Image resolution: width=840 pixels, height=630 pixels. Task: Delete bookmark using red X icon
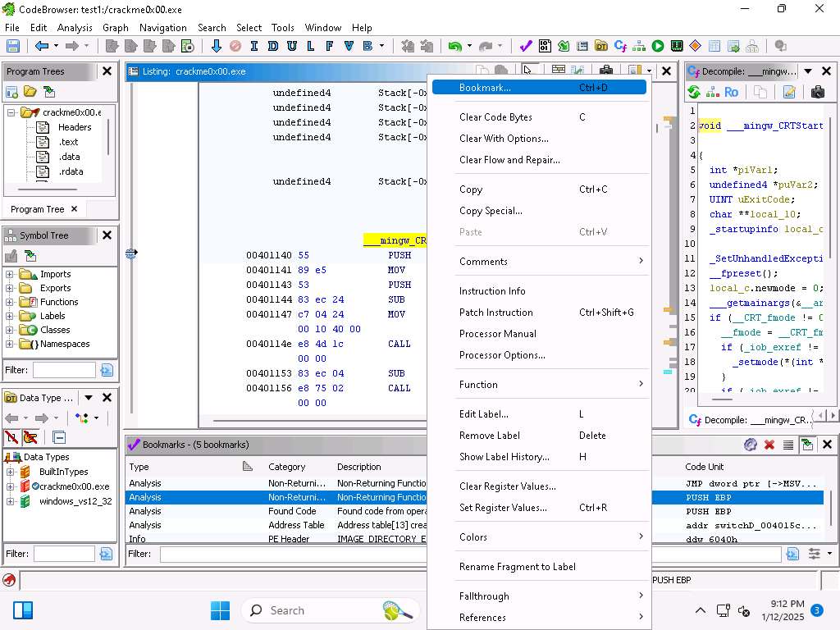pos(769,445)
